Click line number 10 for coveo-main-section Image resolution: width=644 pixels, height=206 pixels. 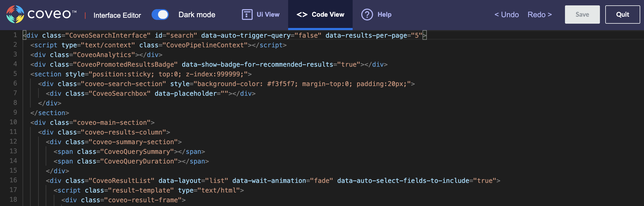(x=13, y=122)
